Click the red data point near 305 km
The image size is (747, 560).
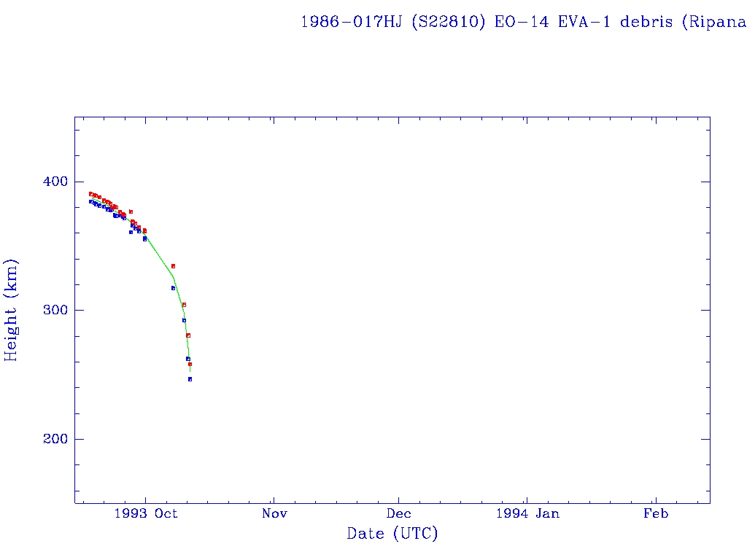tap(184, 305)
